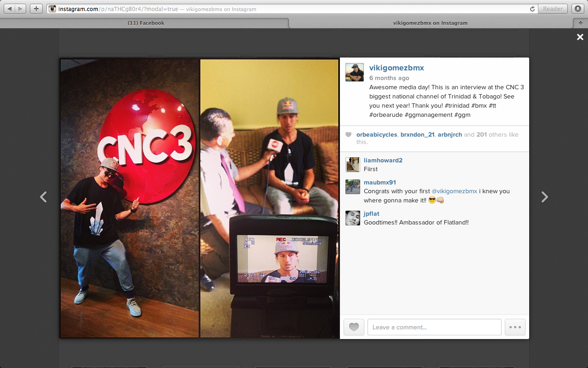Open the #bmx hashtag

[479, 105]
